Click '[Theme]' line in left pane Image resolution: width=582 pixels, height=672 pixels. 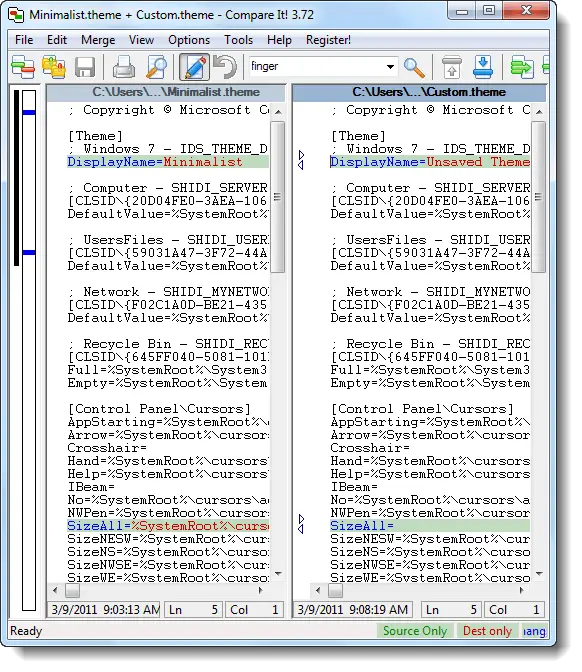(95, 136)
